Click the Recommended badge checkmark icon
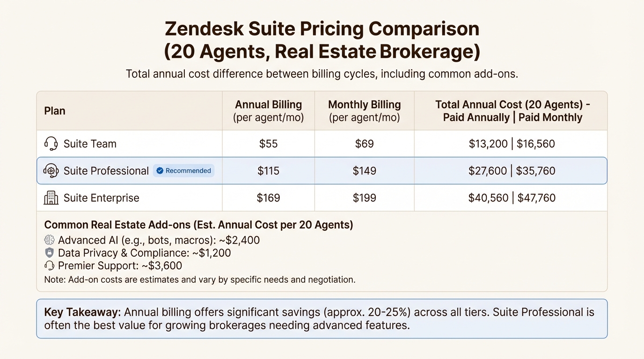Viewport: 644px width, 359px height. (160, 171)
